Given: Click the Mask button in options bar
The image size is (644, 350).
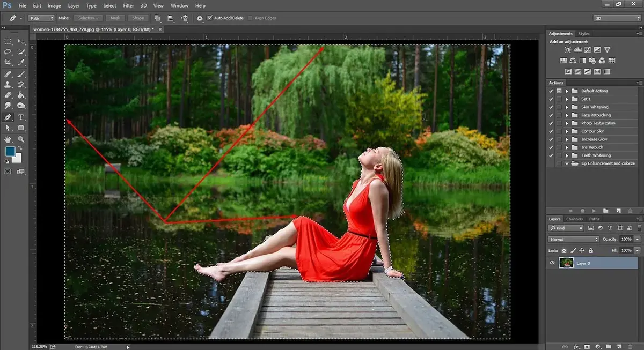Looking at the screenshot, I should click(x=115, y=18).
